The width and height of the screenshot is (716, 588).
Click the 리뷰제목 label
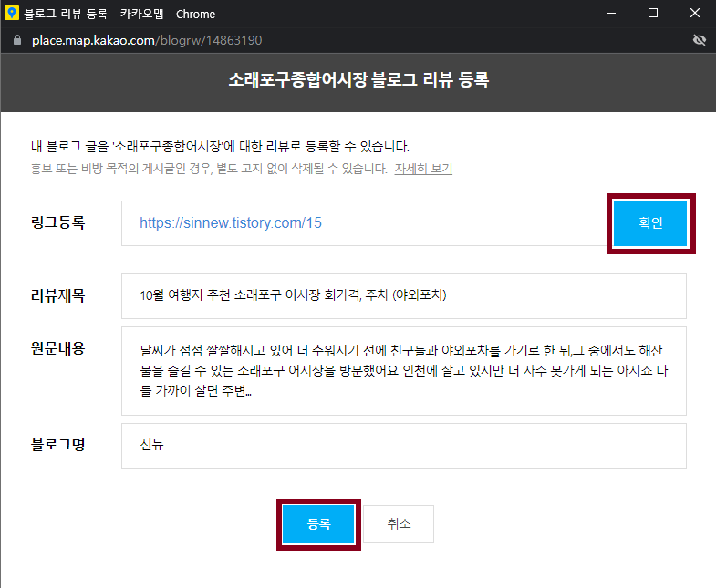click(57, 296)
